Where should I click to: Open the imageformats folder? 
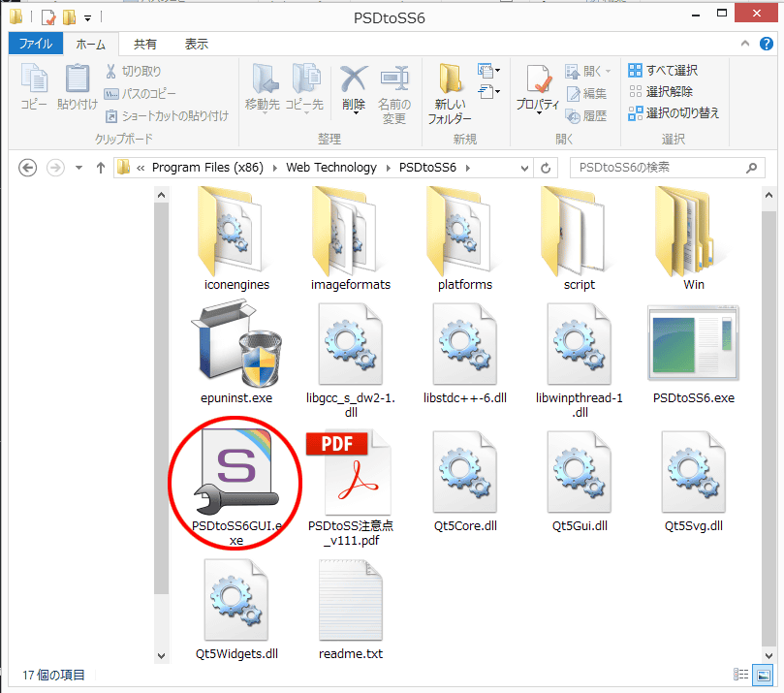coord(351,238)
